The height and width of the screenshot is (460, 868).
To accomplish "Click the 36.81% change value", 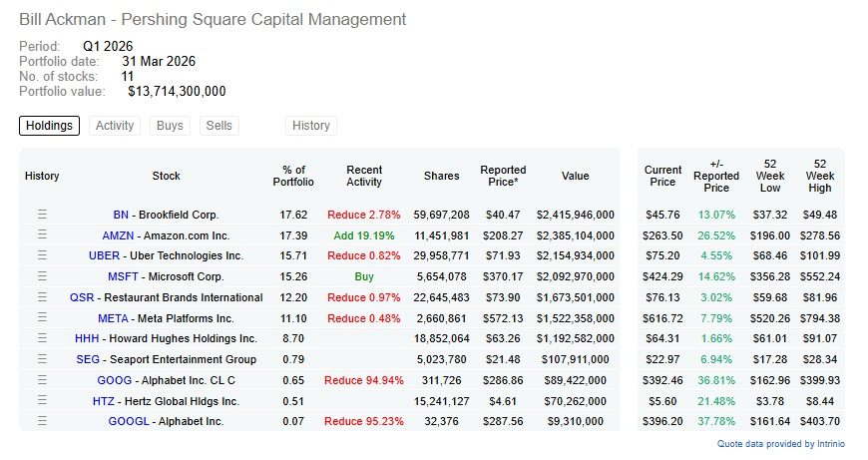I will pyautogui.click(x=716, y=381).
